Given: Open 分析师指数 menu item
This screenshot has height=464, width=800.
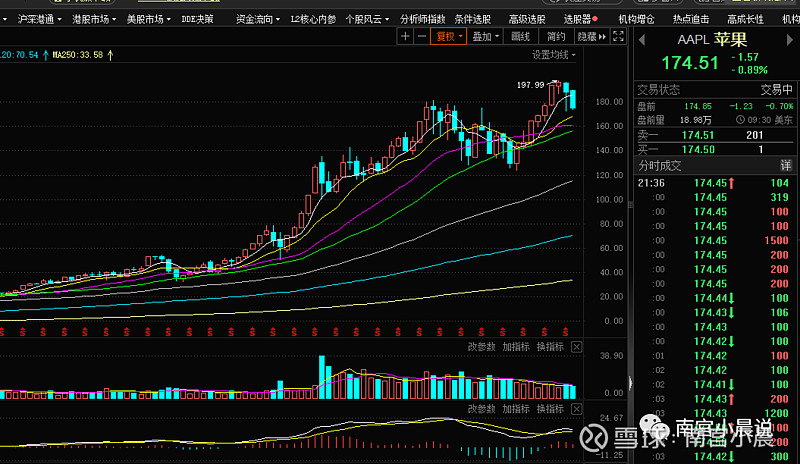Looking at the screenshot, I should 422,19.
